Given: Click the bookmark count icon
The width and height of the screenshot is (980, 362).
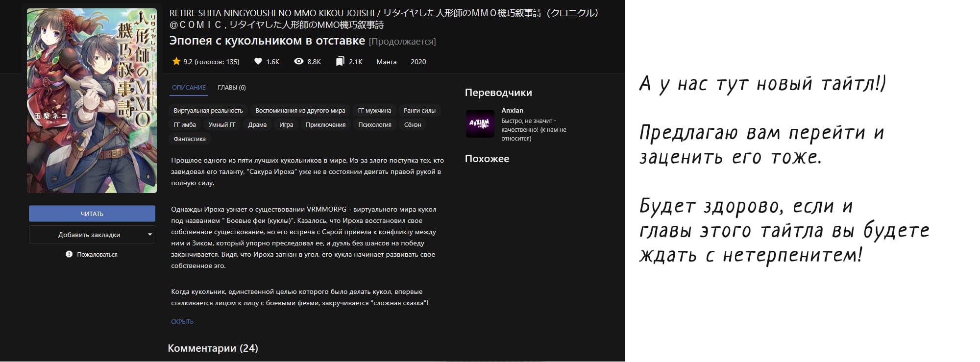Looking at the screenshot, I should pos(340,61).
